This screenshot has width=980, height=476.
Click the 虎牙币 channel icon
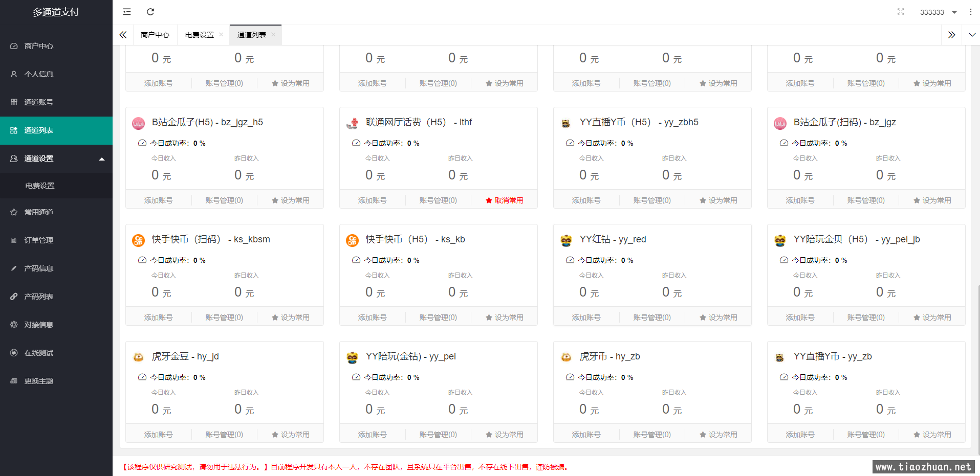(x=566, y=357)
